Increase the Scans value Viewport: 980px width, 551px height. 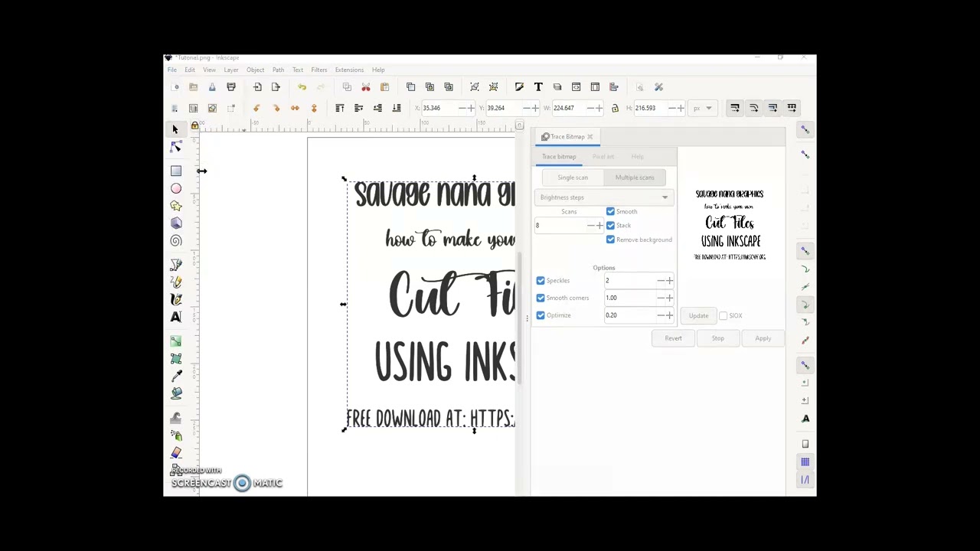click(599, 226)
